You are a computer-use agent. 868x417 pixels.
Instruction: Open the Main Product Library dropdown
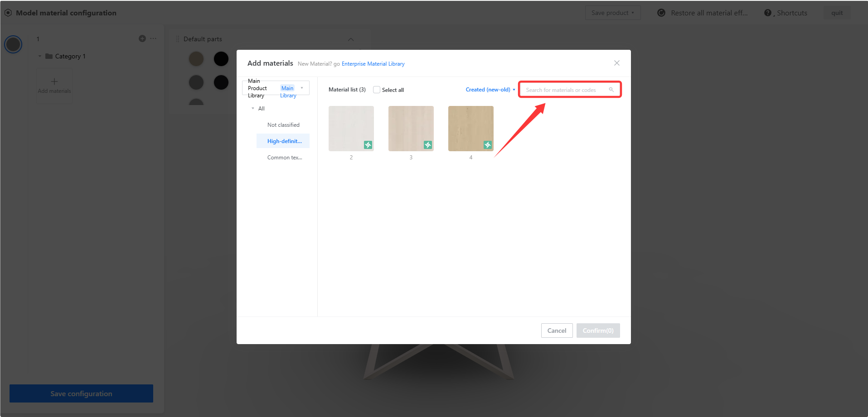coord(276,88)
